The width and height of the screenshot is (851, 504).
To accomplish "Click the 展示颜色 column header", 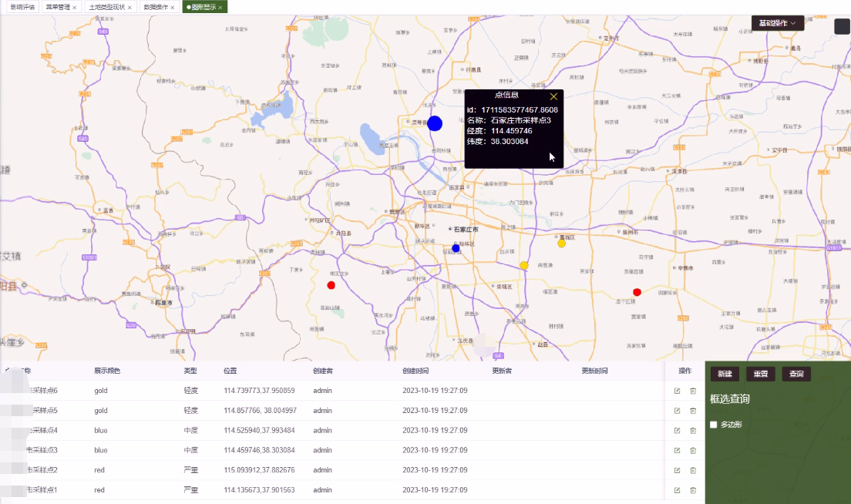I will 107,371.
